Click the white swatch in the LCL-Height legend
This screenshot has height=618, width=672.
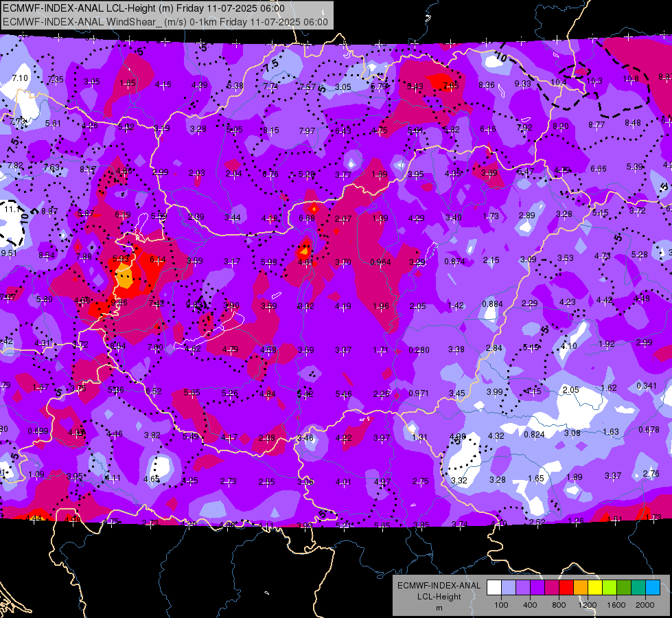tap(494, 587)
